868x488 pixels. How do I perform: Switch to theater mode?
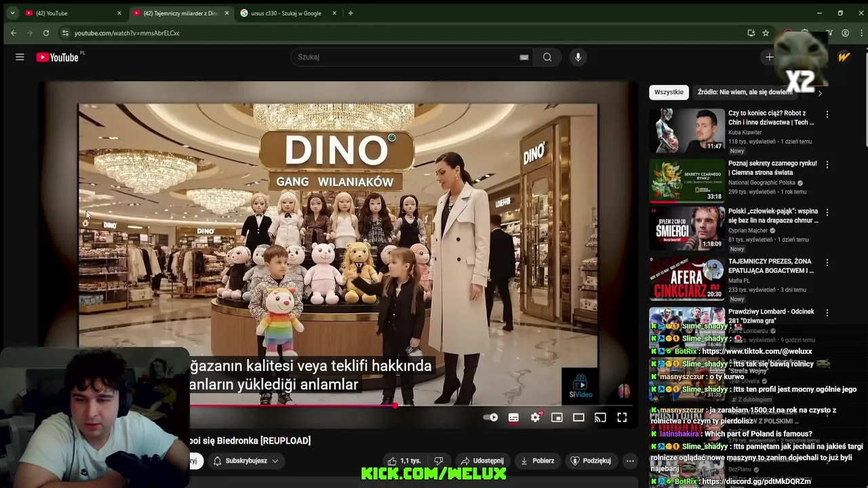click(x=578, y=418)
